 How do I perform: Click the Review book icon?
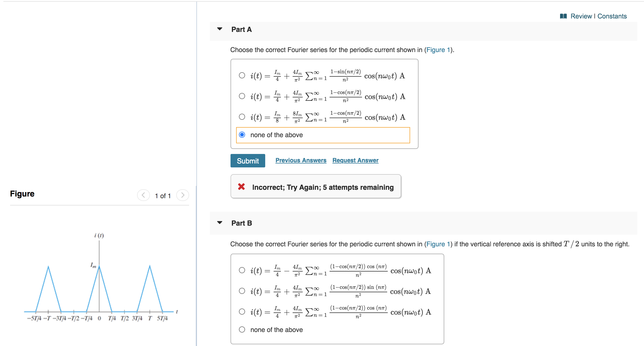(x=563, y=16)
